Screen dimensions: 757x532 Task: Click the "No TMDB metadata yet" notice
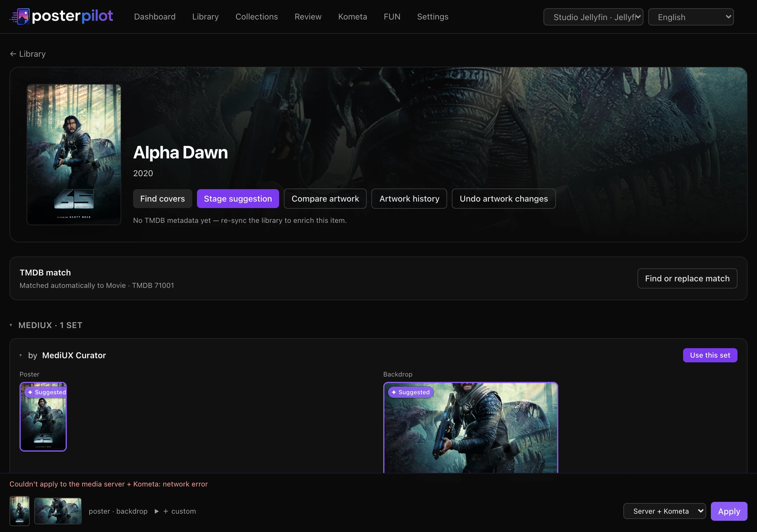(x=240, y=220)
